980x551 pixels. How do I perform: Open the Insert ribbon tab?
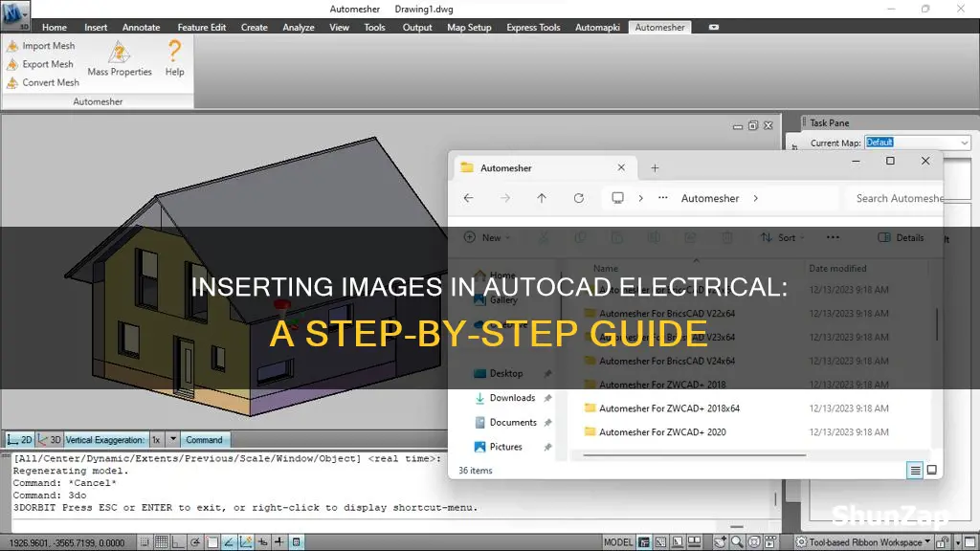(x=96, y=28)
